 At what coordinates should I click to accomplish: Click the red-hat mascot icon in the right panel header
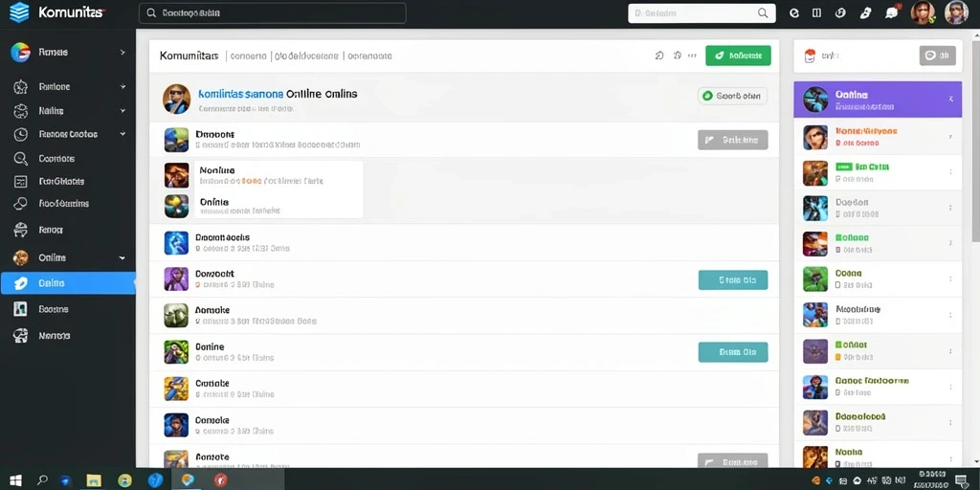tap(810, 56)
